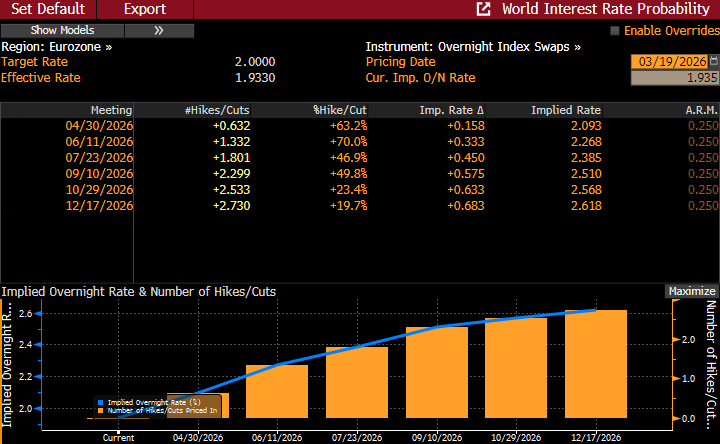The width and height of the screenshot is (720, 444).
Task: Maximize the implied rate chart
Action: 692,291
